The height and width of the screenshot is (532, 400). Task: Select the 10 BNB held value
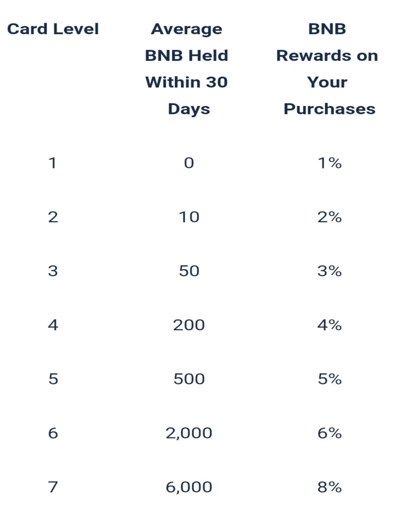(x=189, y=217)
